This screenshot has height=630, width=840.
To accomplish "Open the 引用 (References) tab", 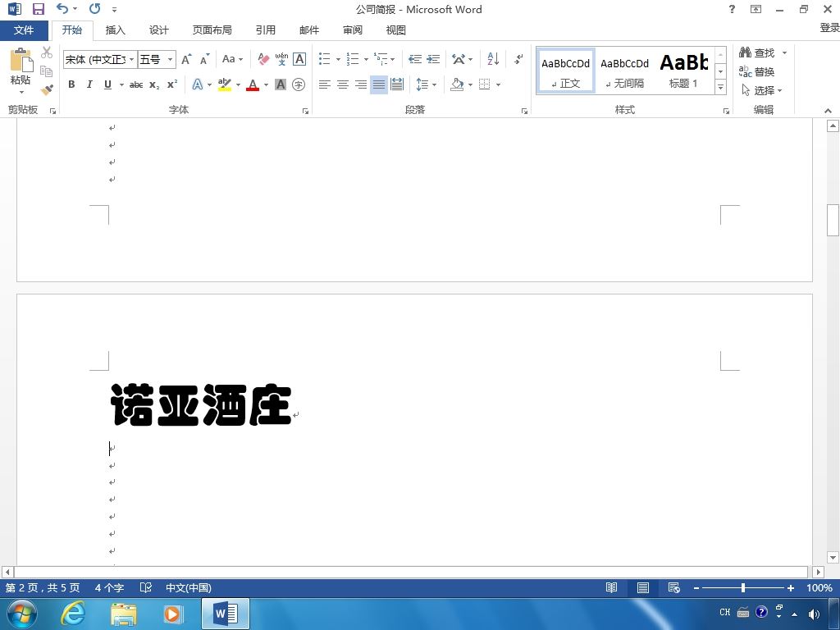I will tap(265, 30).
